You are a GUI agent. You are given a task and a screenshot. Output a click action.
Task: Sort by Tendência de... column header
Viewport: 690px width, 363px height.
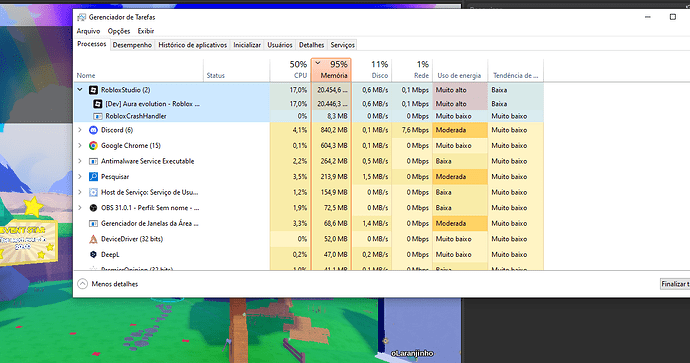pos(516,70)
